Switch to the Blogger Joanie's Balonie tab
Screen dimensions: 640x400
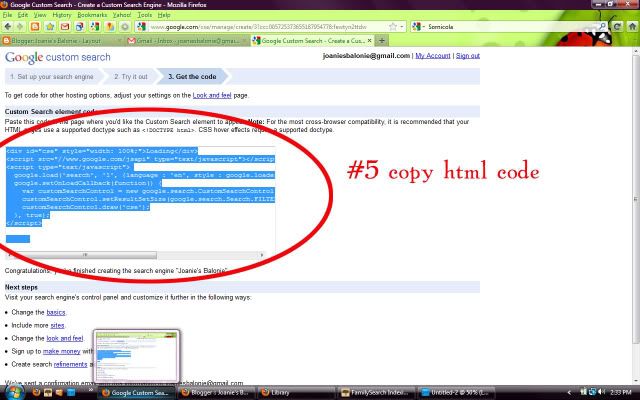(x=62, y=41)
